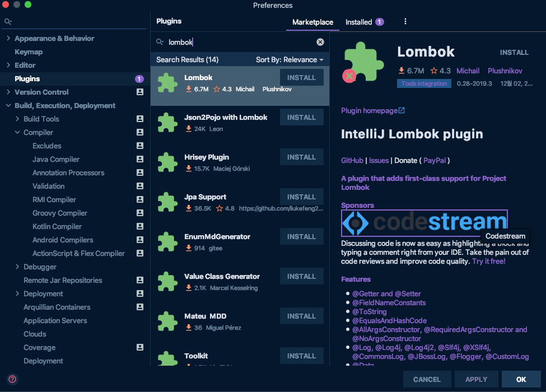This screenshot has width=546, height=392.
Task: Open the PayPal donation link
Action: tap(435, 161)
